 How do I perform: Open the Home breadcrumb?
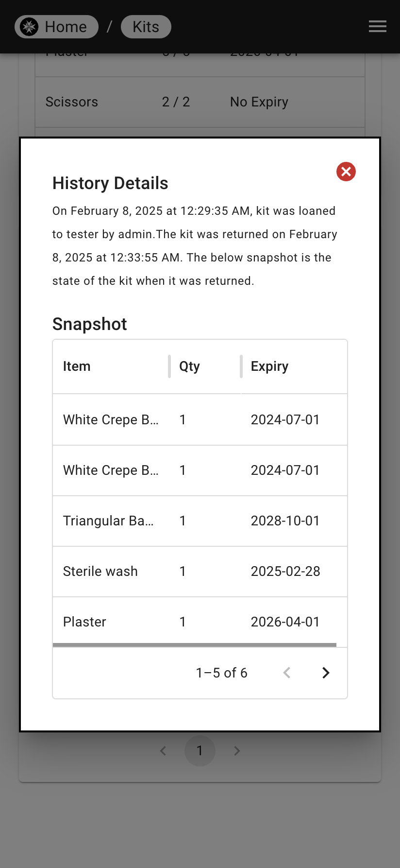(56, 27)
